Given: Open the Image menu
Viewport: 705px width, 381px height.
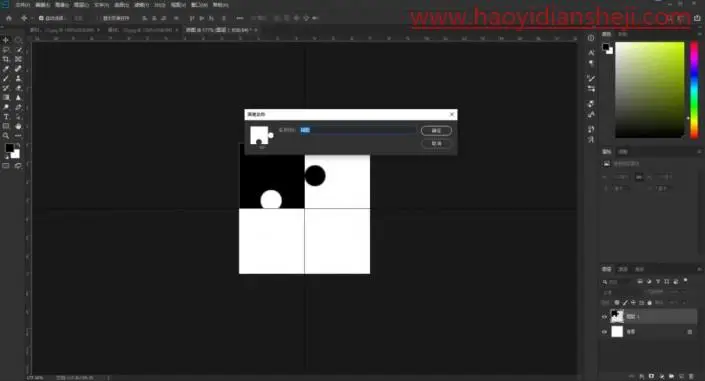Looking at the screenshot, I should coord(62,5).
